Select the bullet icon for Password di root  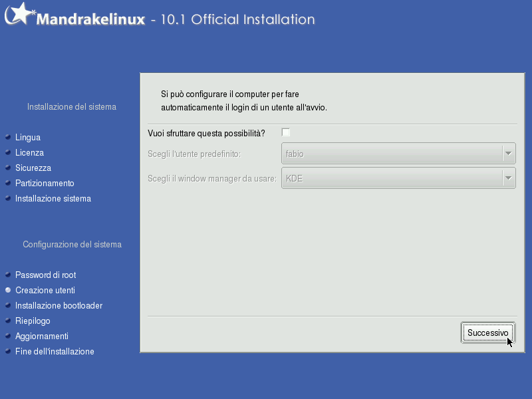(x=7, y=275)
